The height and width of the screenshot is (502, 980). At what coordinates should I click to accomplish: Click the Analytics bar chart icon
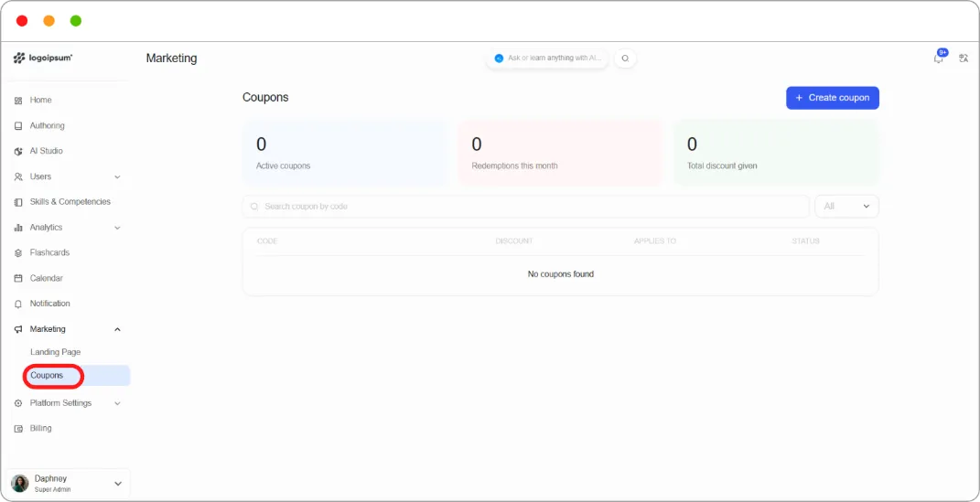[18, 228]
